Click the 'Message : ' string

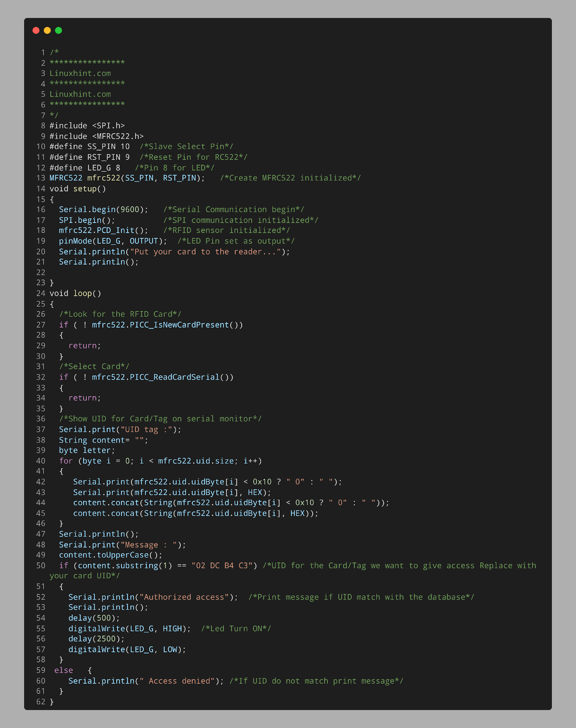(149, 545)
